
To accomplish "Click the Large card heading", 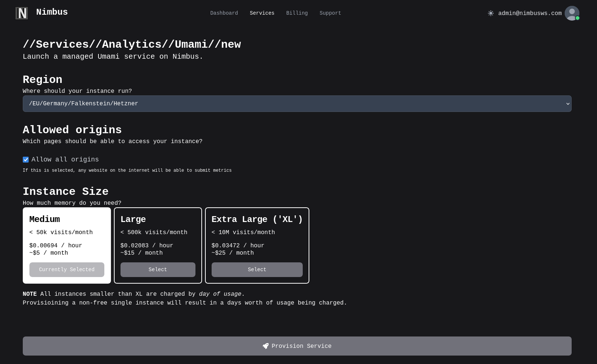I will coord(133,219).
